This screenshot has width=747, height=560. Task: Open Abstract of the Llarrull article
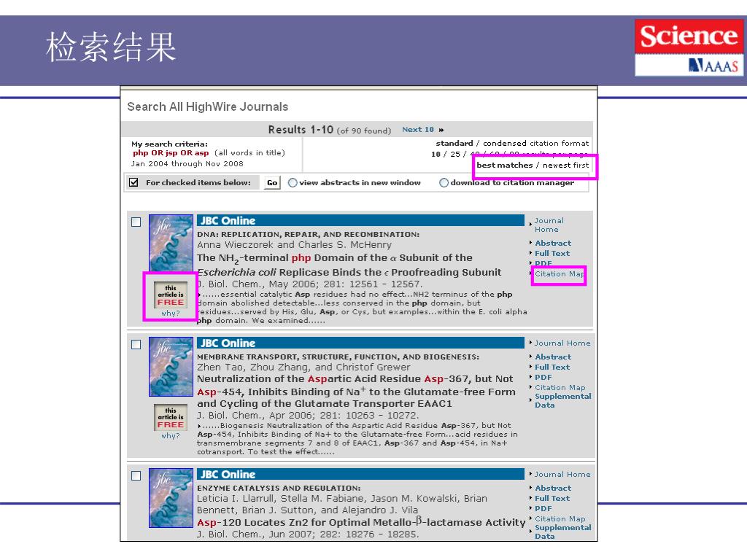click(x=553, y=488)
